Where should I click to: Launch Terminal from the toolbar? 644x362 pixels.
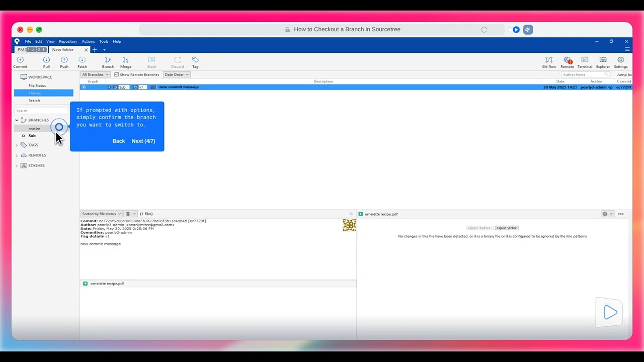point(585,62)
